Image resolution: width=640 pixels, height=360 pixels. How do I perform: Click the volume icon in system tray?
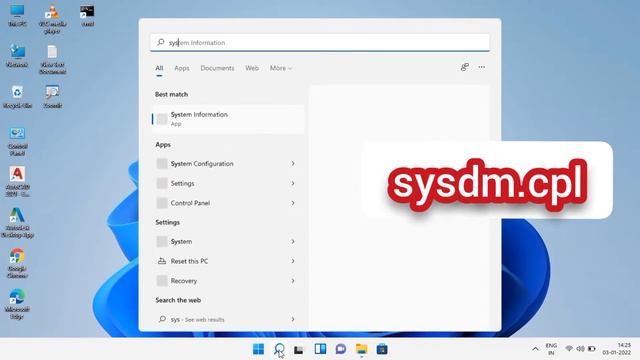tap(580, 349)
